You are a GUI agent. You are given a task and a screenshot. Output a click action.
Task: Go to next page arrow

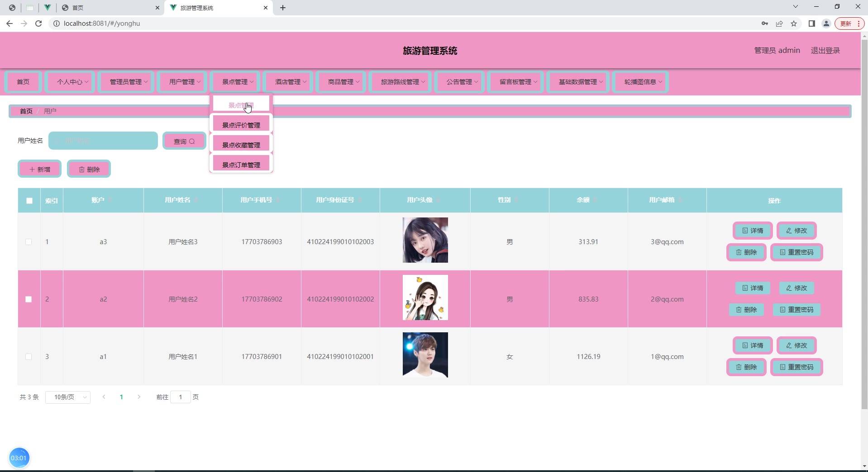pos(139,397)
